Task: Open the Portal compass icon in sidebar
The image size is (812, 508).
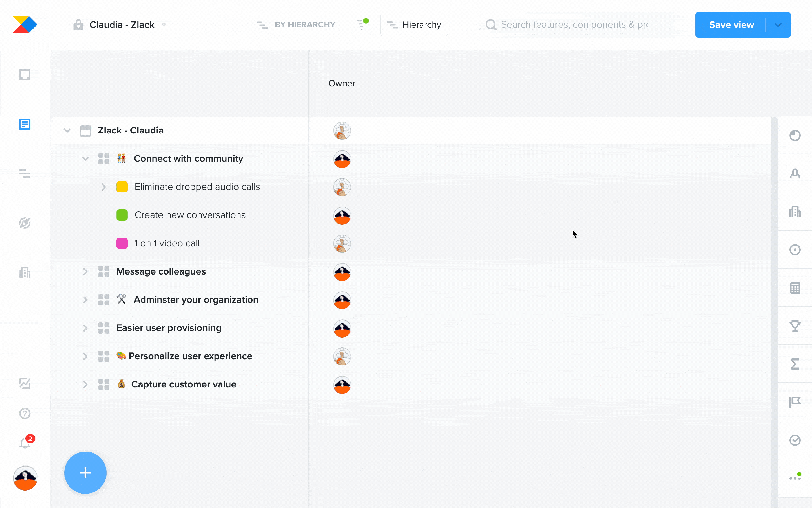Action: pyautogui.click(x=25, y=223)
